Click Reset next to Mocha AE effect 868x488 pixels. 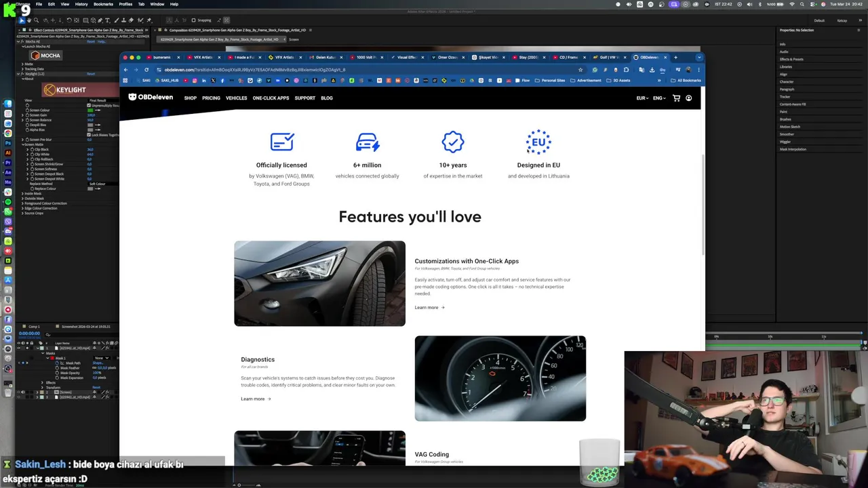(x=91, y=41)
